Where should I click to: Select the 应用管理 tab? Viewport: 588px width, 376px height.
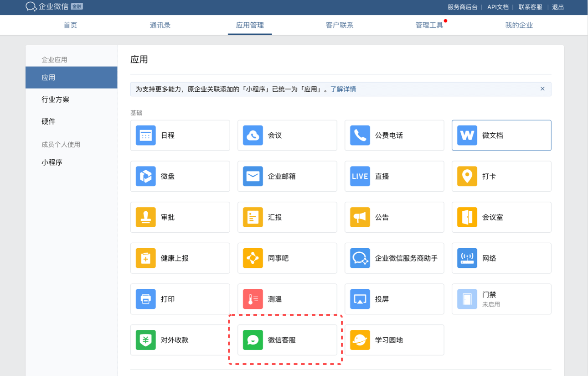pos(250,25)
